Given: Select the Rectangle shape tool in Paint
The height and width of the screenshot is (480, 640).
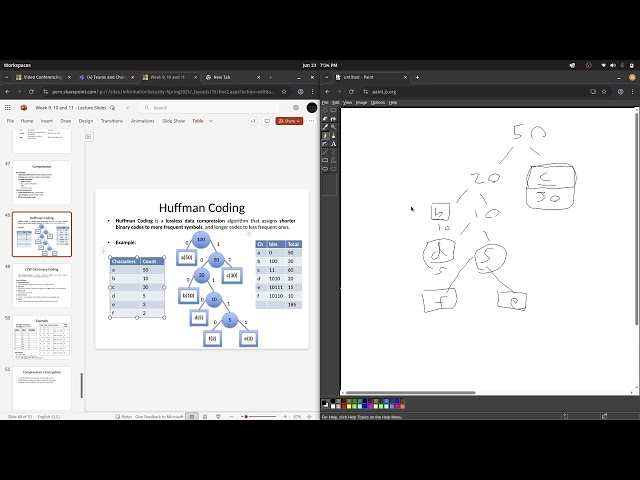Looking at the screenshot, I should click(x=325, y=160).
